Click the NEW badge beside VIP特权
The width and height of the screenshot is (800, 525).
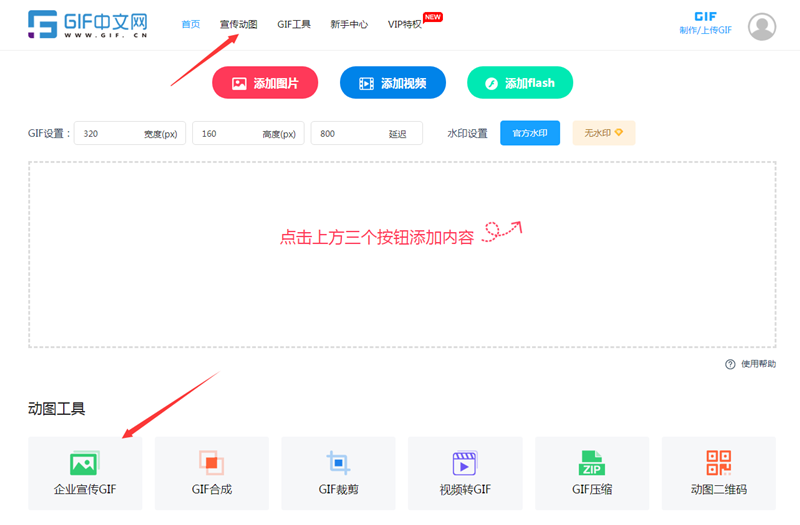(x=433, y=17)
